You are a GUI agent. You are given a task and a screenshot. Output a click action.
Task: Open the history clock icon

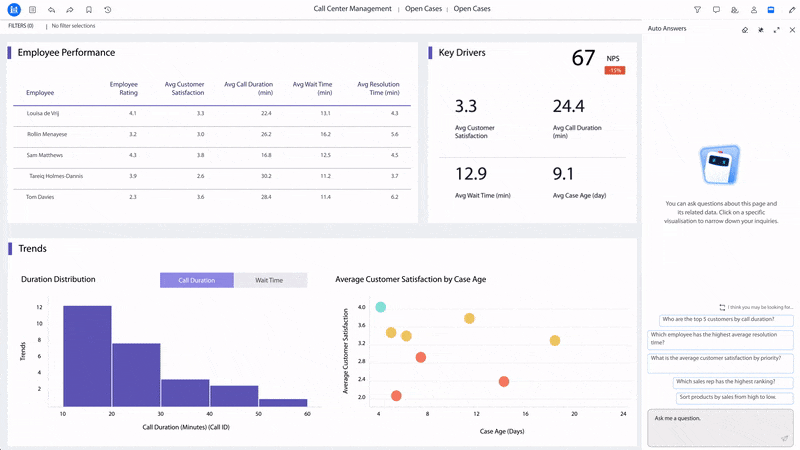pyautogui.click(x=108, y=10)
